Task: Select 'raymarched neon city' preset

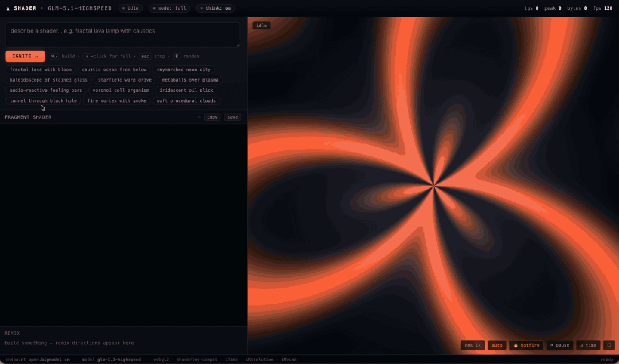Action: coord(184,69)
